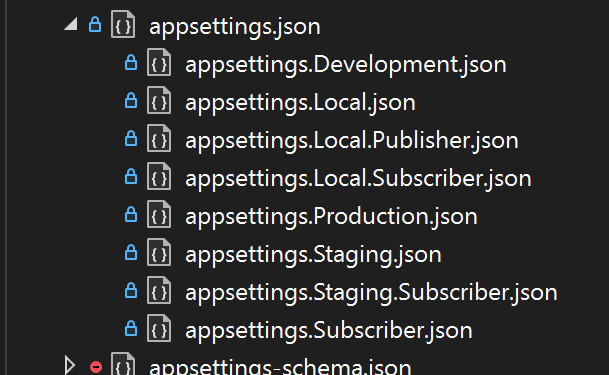Select appsettings-schema.json file name
This screenshot has height=375, width=609.
[280, 366]
